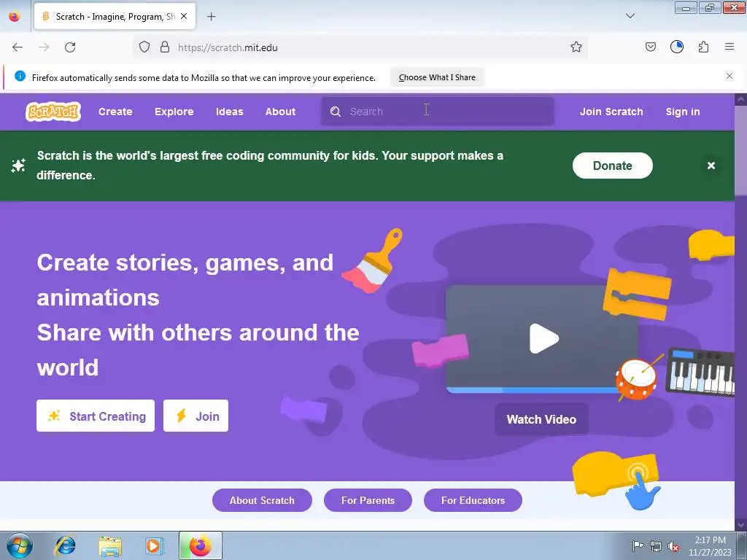Click the padlock site security icon
Screen dimensions: 747x560
(165, 47)
